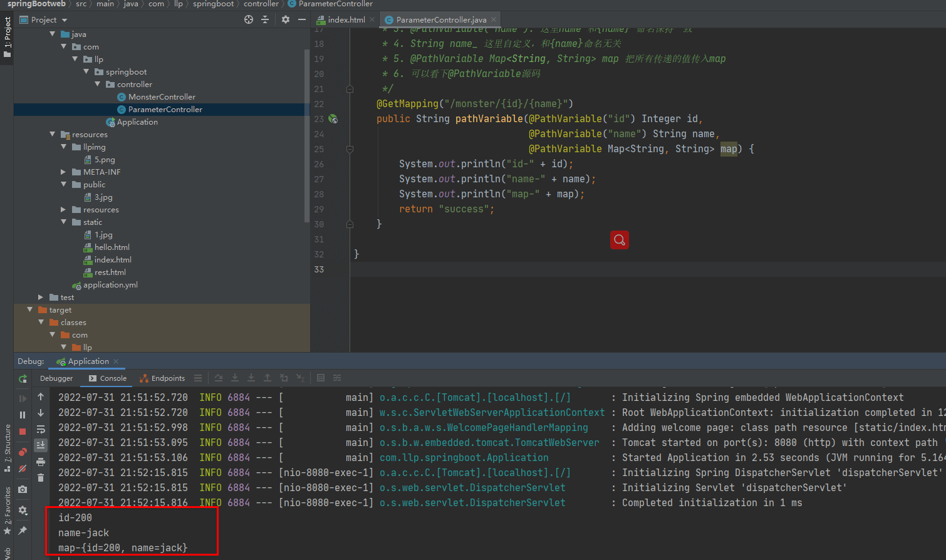Image resolution: width=946 pixels, height=560 pixels.
Task: Collapse the static folder
Action: [64, 222]
